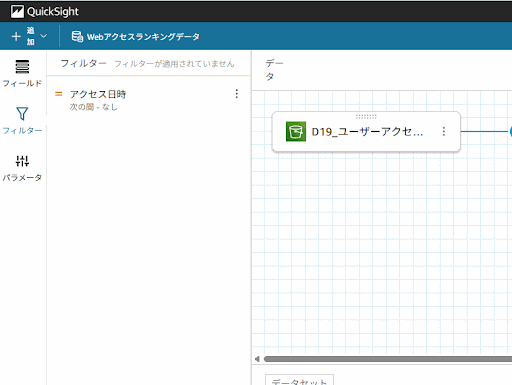Select the アクセス日時 filter entry
This screenshot has width=512, height=385.
point(148,99)
